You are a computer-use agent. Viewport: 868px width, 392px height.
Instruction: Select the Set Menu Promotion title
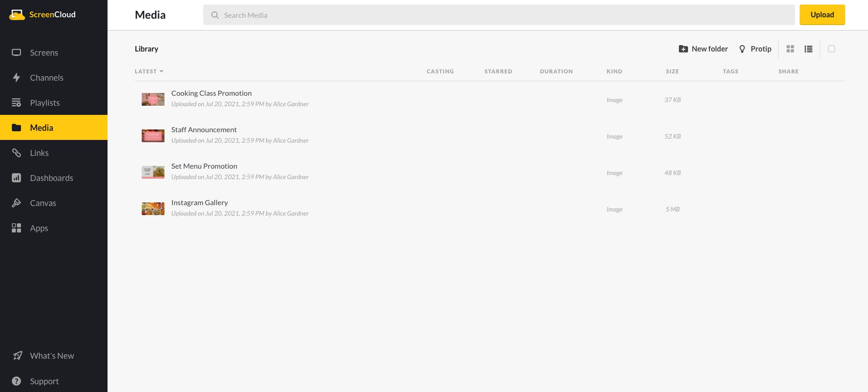pos(204,166)
